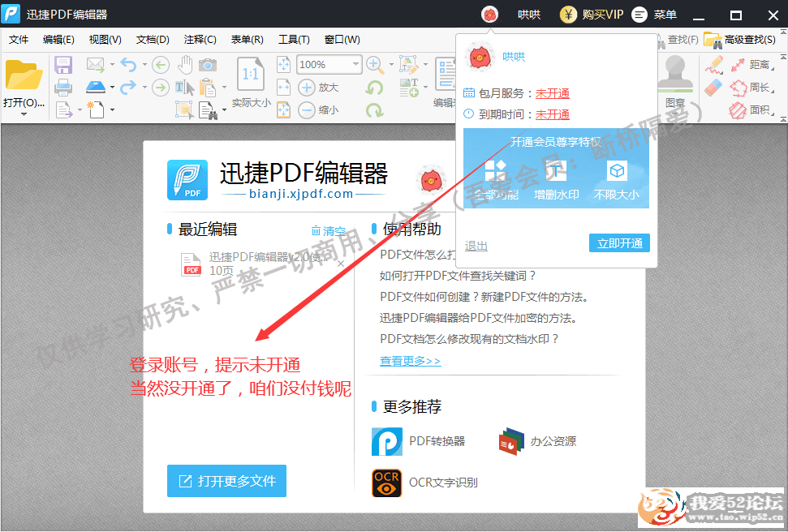Click the Email envelope icon
The height and width of the screenshot is (532, 788).
tap(95, 64)
